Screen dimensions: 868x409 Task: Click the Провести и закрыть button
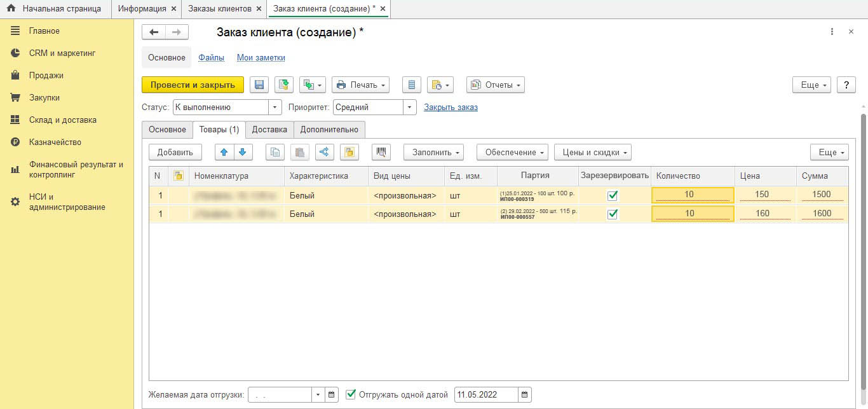[193, 85]
